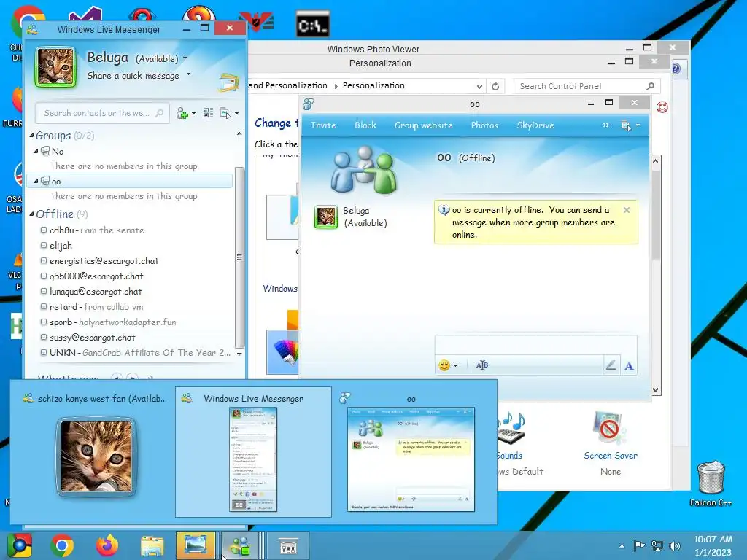Click the oo window thumbnail preview
The image size is (747, 560).
(411, 459)
